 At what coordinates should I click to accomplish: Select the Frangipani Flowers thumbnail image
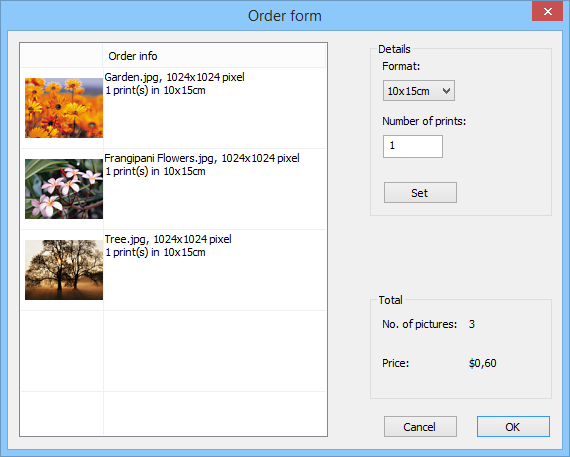64,189
